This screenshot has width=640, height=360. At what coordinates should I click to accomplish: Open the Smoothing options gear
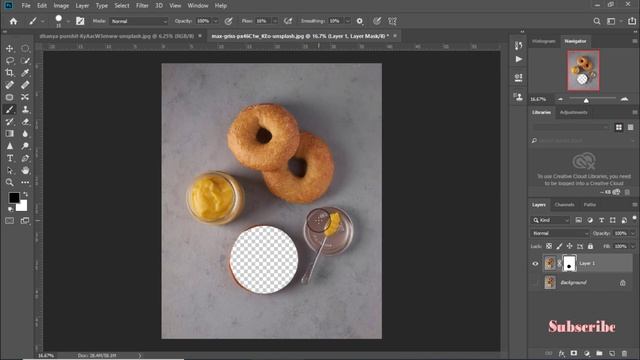click(360, 21)
